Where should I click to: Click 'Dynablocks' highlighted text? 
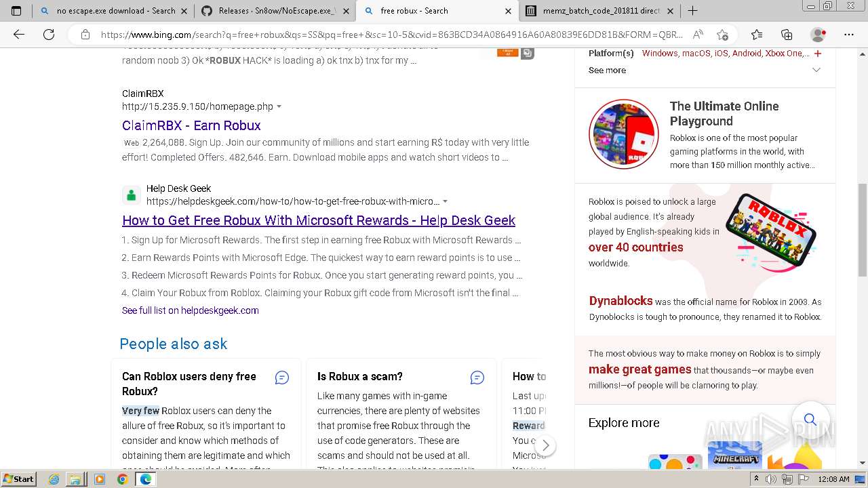pos(620,301)
